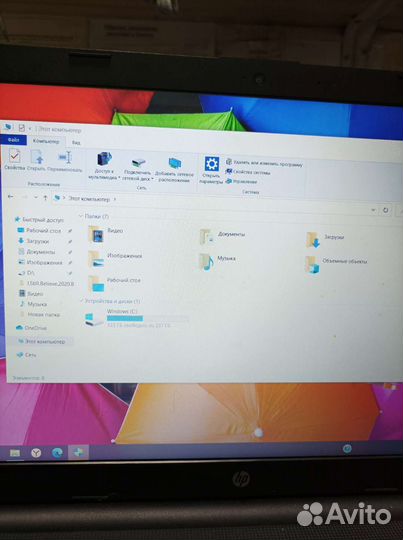The height and width of the screenshot is (540, 403).
Task: Click the Back navigation arrow
Action: click(10, 197)
